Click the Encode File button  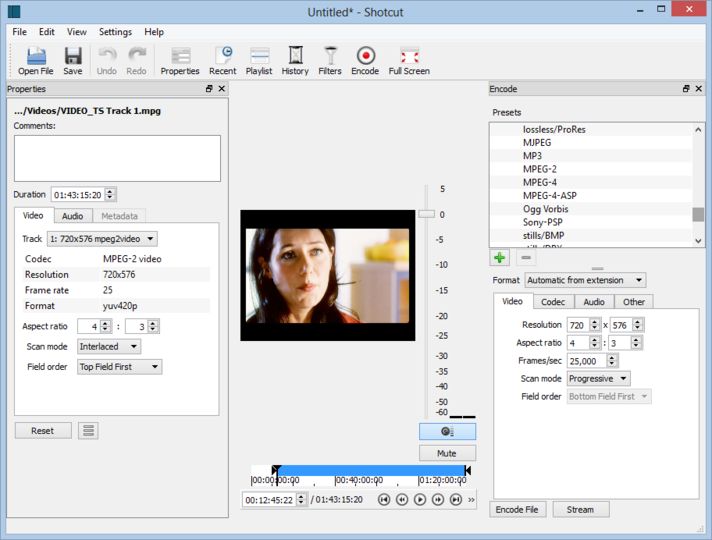pyautogui.click(x=517, y=510)
